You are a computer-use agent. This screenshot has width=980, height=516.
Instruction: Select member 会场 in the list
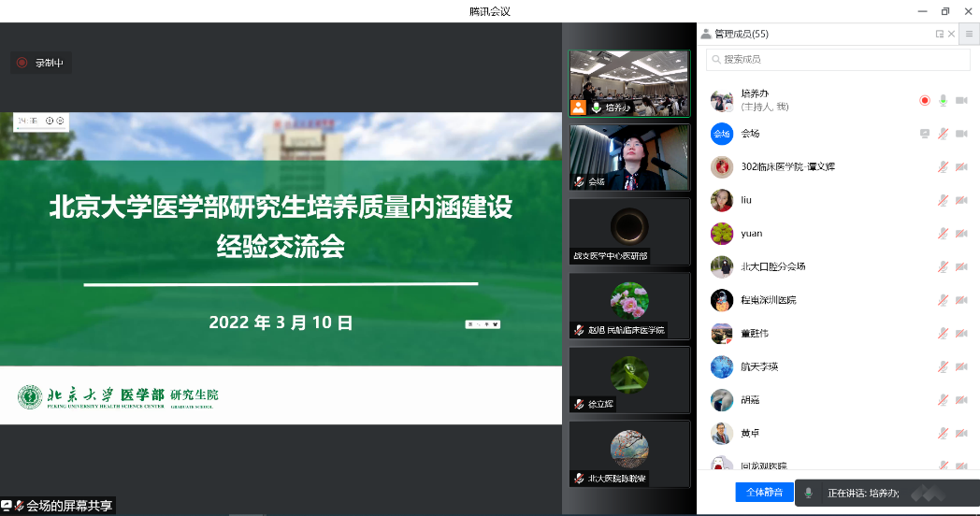point(838,134)
